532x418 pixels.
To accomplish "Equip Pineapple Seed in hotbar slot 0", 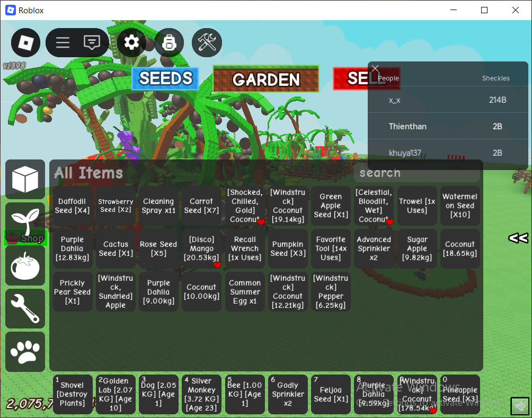I will [x=460, y=394].
